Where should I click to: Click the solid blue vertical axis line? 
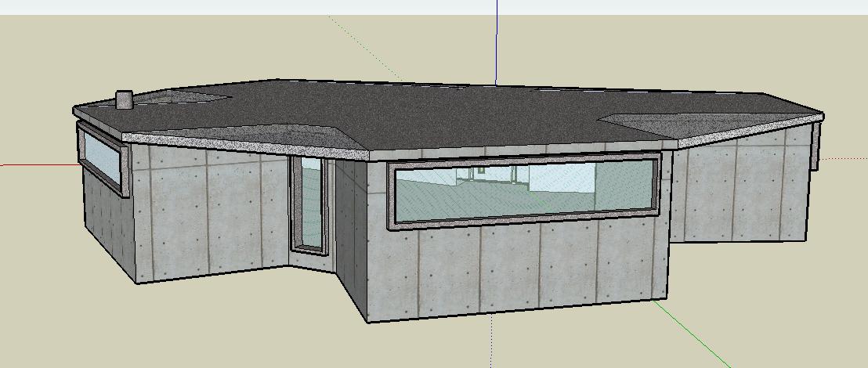click(x=497, y=41)
